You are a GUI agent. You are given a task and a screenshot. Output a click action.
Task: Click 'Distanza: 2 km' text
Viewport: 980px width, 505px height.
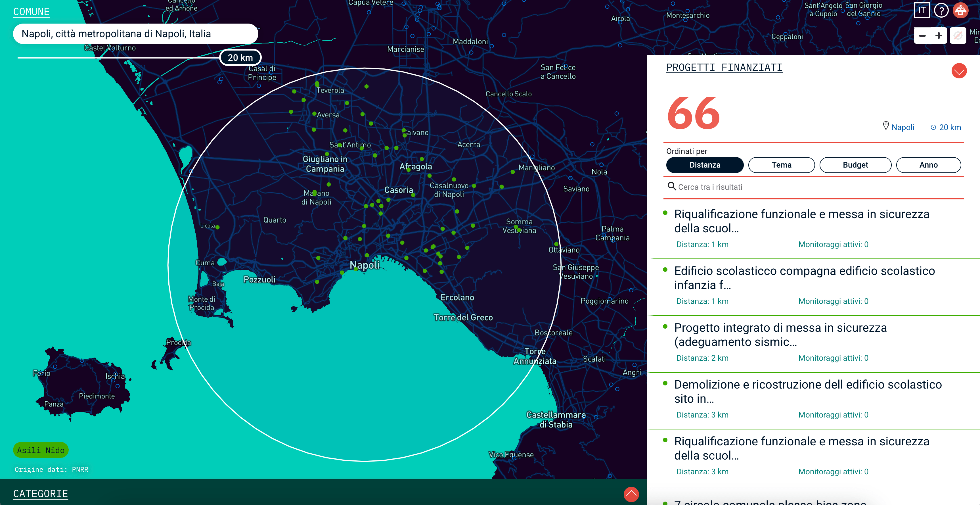point(702,358)
